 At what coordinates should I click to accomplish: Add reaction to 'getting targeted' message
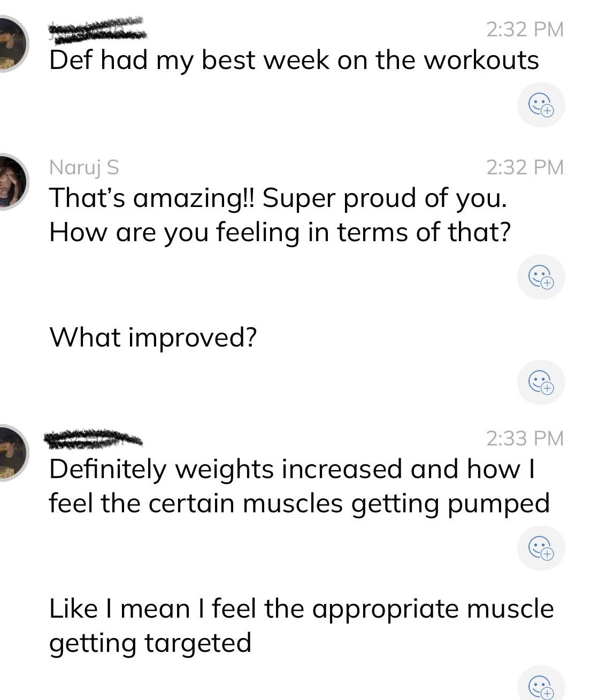(x=541, y=686)
